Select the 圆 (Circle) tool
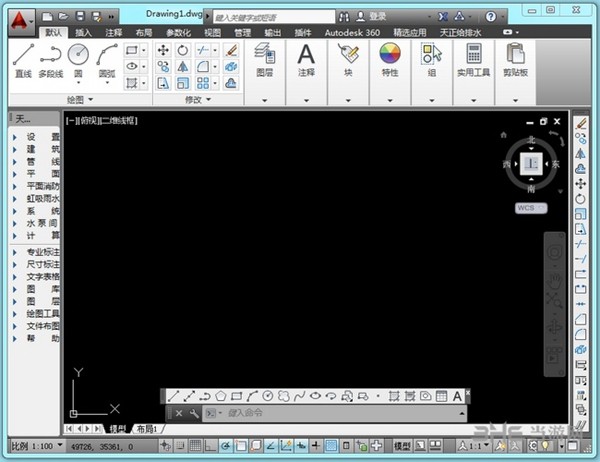 tap(79, 57)
